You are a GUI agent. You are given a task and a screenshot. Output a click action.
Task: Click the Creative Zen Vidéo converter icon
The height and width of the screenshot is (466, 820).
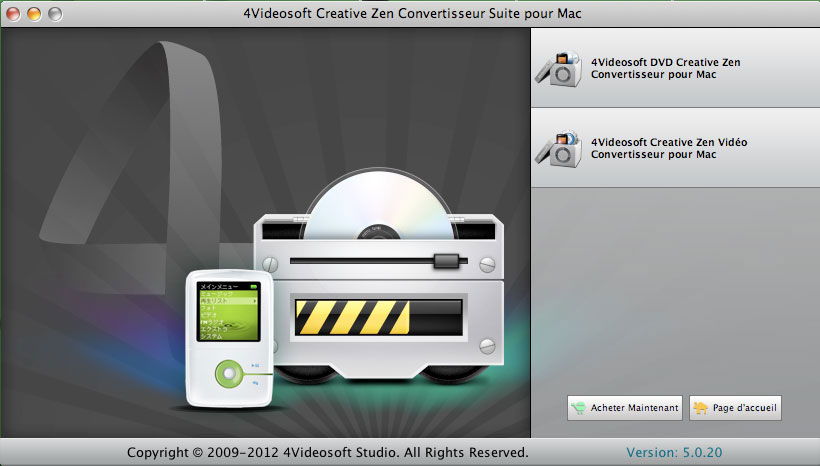558,148
